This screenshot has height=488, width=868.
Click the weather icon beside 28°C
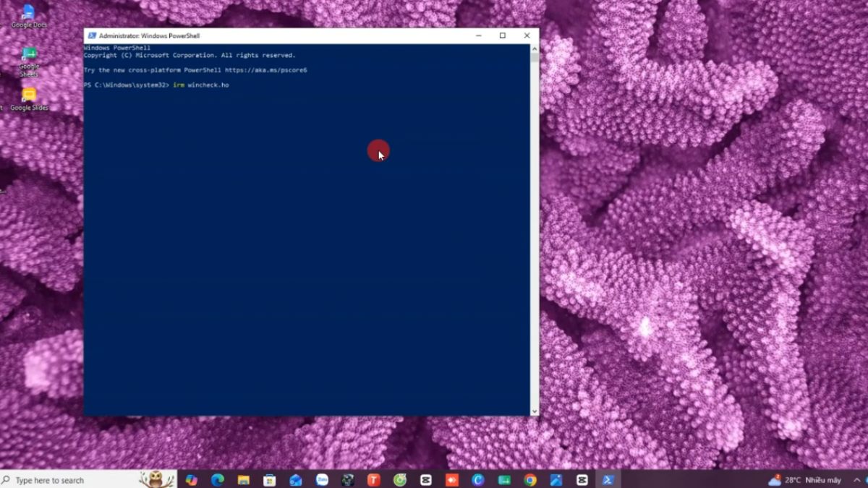coord(775,479)
